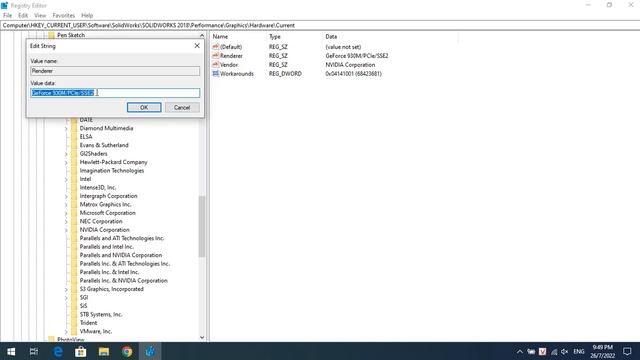Select the Workarounds DWORD icon

pyautogui.click(x=216, y=73)
